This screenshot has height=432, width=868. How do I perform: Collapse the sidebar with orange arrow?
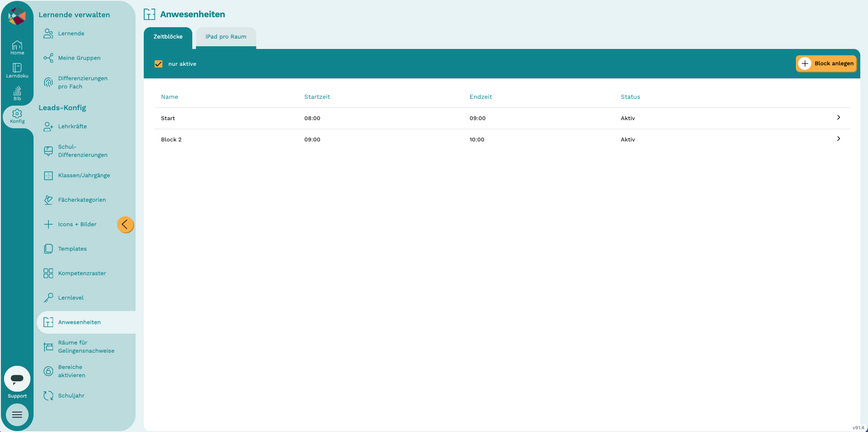click(125, 224)
